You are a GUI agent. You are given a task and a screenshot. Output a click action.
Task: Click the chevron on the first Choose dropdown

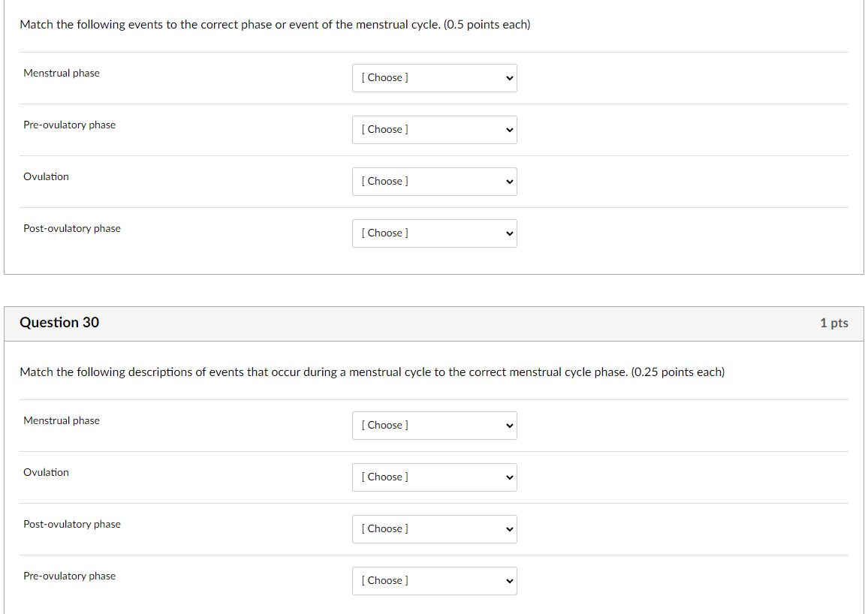pos(508,77)
